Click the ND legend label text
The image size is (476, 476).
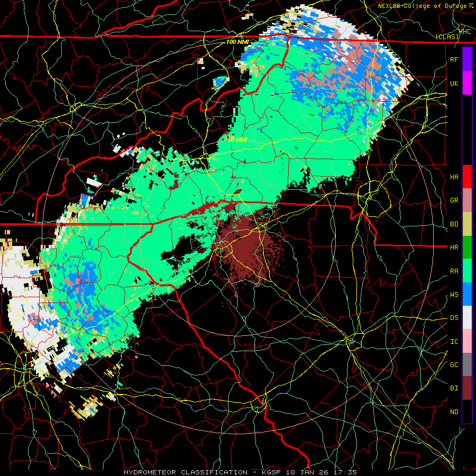coord(454,412)
